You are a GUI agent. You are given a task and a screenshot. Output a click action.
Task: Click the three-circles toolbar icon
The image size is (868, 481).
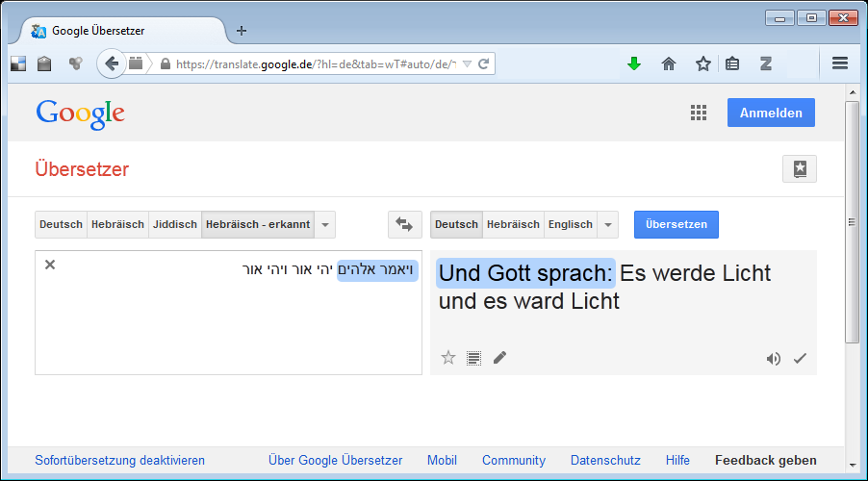pos(75,63)
